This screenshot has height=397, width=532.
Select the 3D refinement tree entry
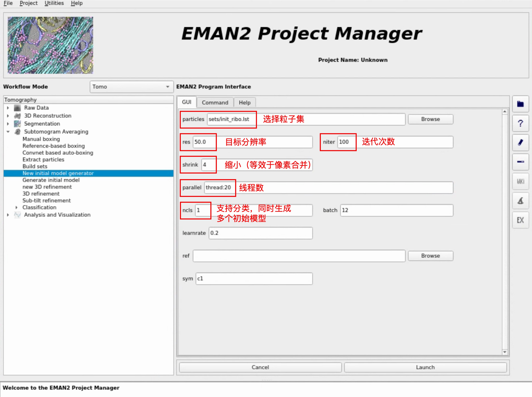coord(41,194)
